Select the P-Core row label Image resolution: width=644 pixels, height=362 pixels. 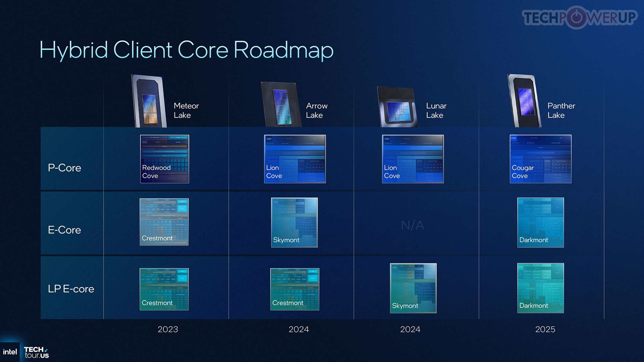click(x=65, y=168)
